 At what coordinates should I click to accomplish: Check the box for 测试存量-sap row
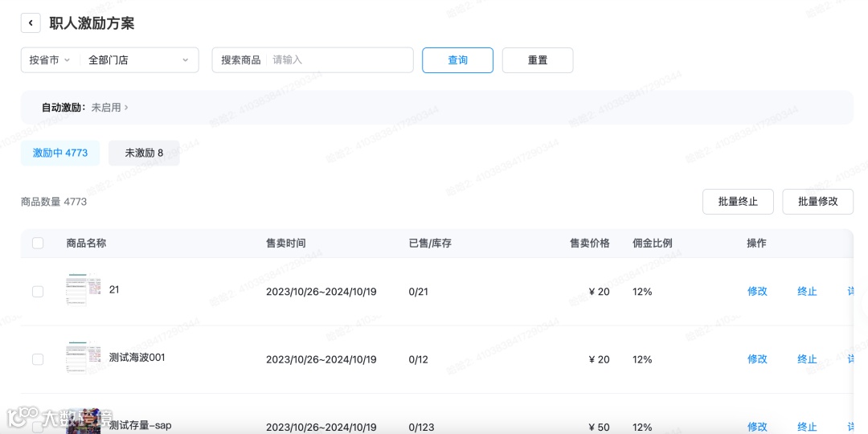click(x=38, y=428)
